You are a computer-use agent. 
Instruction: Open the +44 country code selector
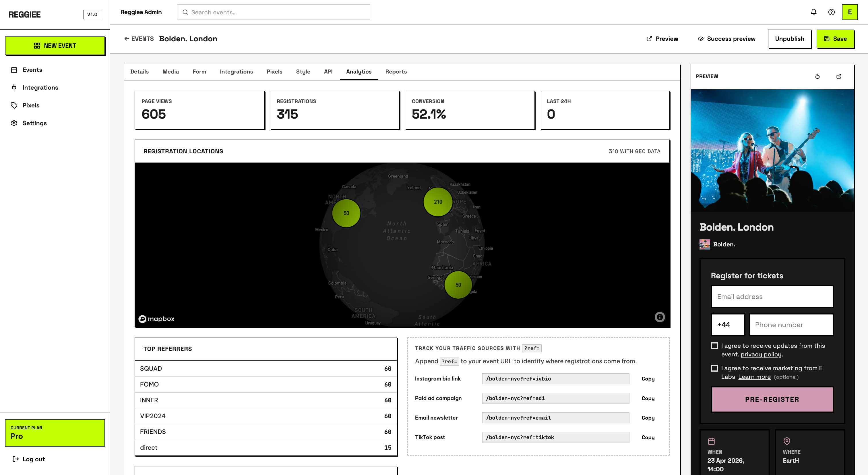point(728,325)
